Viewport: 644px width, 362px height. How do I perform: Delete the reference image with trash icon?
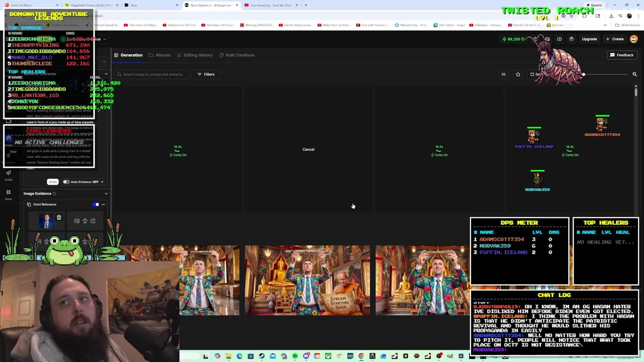59,217
